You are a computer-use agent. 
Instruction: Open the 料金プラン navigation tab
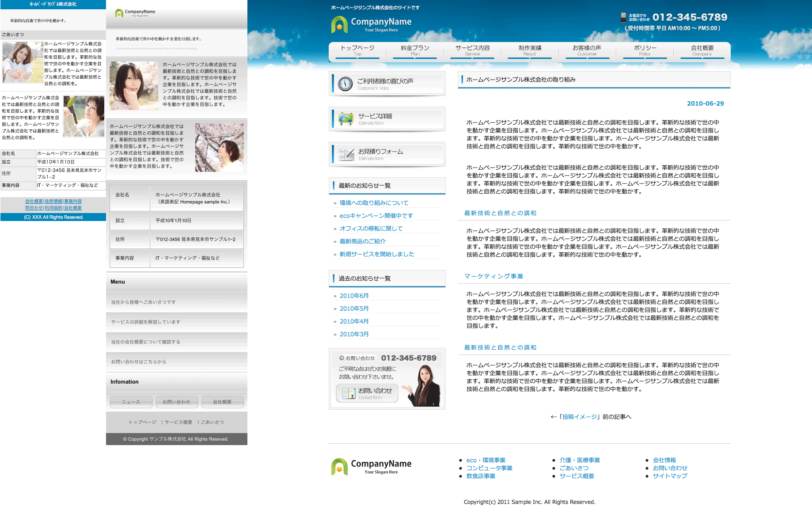[x=415, y=50]
